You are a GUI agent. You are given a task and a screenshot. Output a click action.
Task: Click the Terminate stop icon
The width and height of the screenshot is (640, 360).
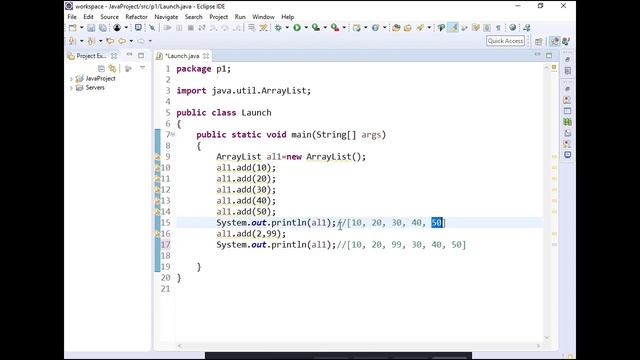pyautogui.click(x=191, y=27)
